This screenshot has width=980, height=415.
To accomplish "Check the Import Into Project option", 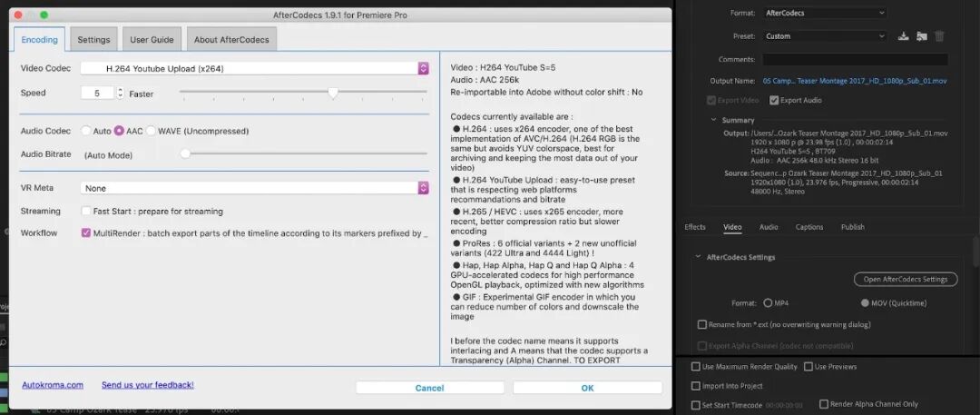I will pos(696,386).
